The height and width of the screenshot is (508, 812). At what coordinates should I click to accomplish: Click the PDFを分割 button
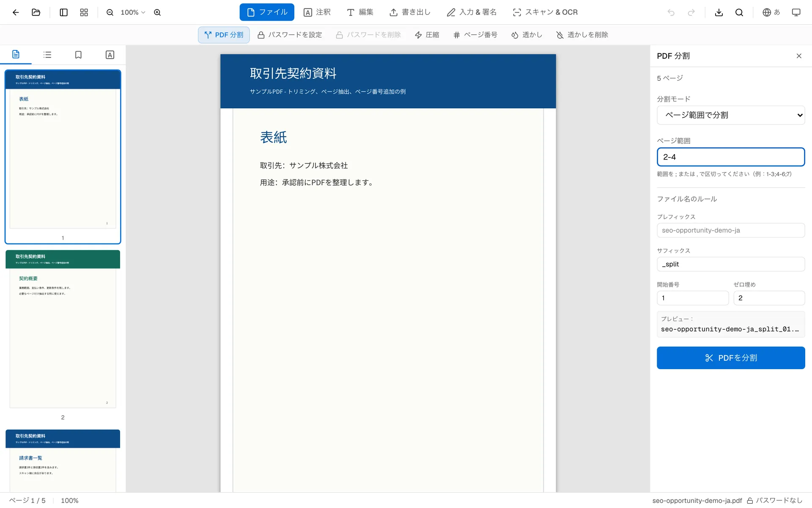click(x=731, y=358)
